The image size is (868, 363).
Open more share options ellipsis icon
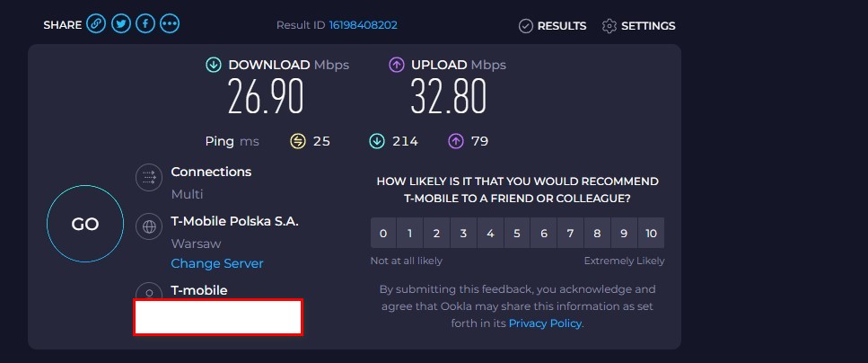point(170,24)
